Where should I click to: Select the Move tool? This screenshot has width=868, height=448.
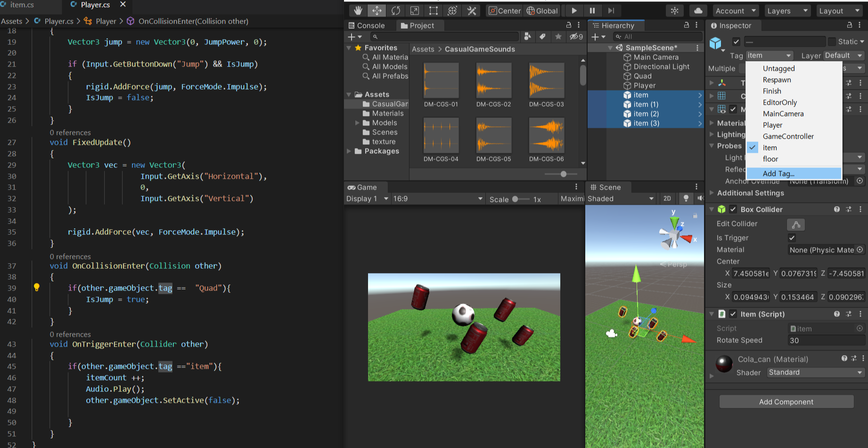[x=377, y=10]
